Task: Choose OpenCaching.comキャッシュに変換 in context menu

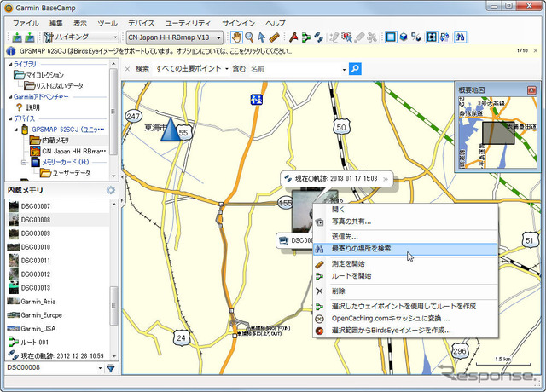Action: pos(405,319)
